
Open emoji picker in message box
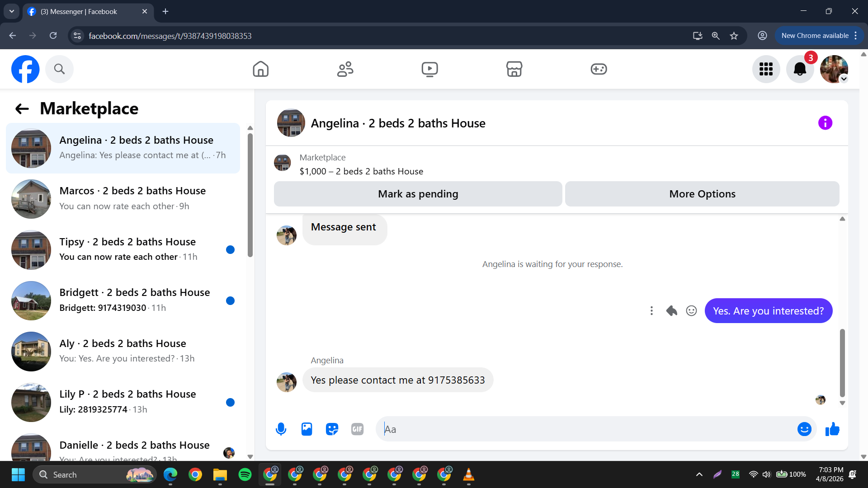[804, 429]
